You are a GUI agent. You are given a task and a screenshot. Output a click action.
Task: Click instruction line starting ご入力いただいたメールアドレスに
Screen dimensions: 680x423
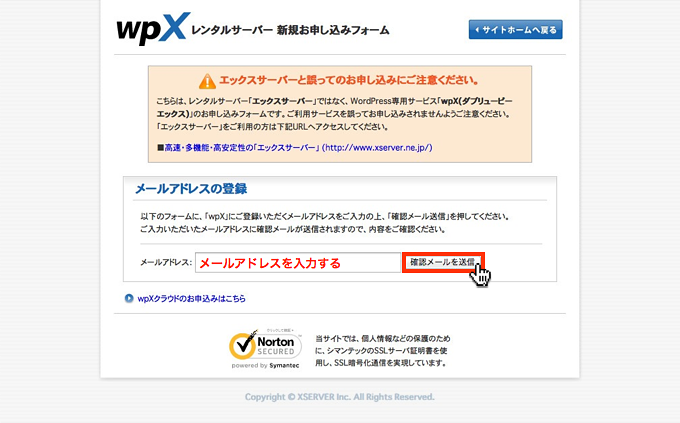point(293,229)
